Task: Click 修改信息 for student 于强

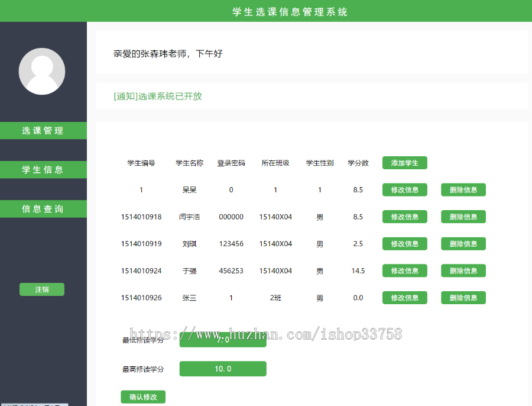Action: 404,270
